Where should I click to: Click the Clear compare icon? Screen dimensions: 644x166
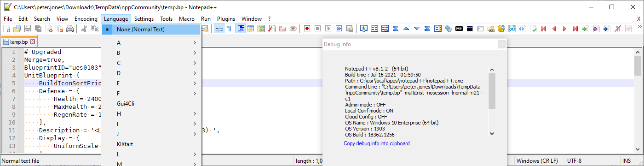[x=385, y=29]
